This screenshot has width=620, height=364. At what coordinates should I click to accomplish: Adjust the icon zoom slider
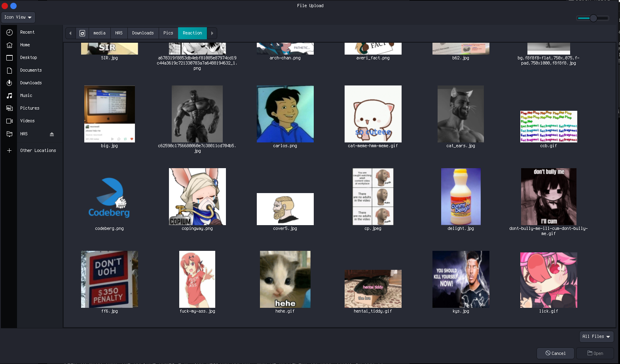click(593, 18)
